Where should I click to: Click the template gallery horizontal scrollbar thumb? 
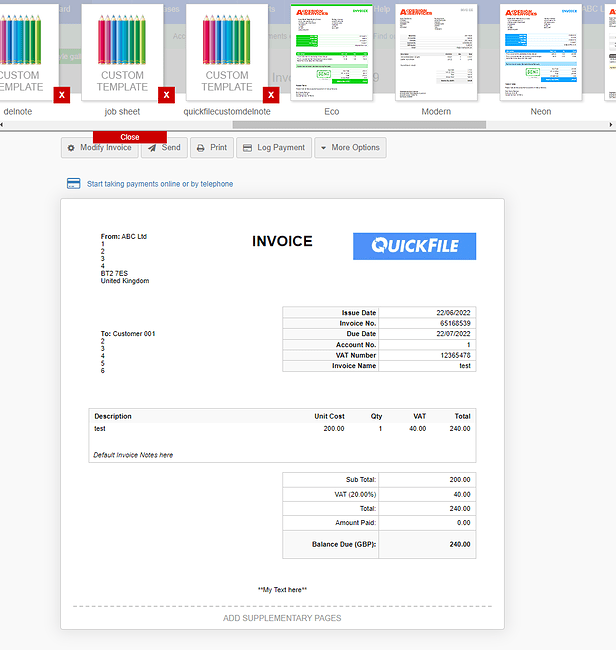pos(359,125)
